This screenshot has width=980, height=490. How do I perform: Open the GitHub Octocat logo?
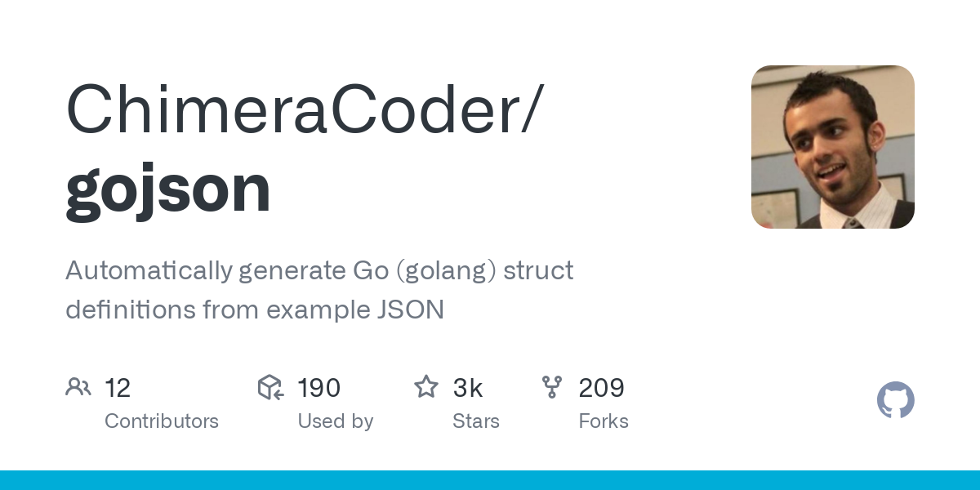(896, 400)
